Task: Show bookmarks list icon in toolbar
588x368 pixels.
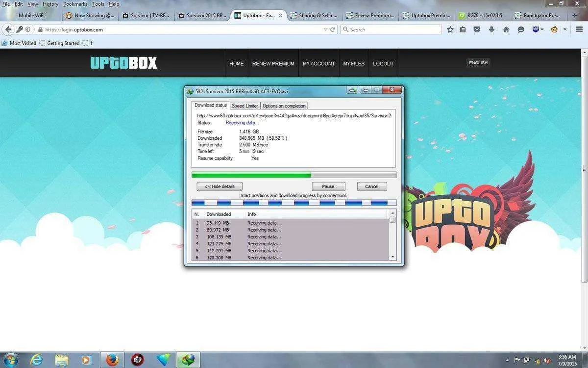Action: [463, 29]
